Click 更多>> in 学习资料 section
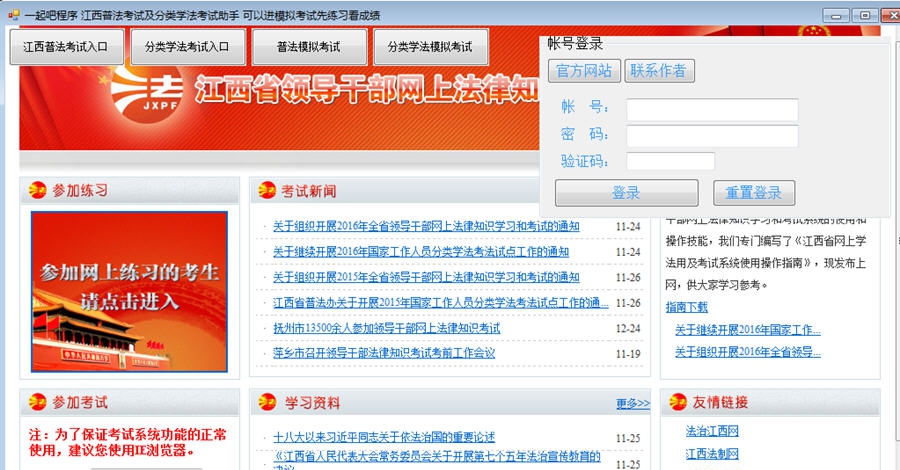Screen dimensions: 900x470 pyautogui.click(x=633, y=403)
